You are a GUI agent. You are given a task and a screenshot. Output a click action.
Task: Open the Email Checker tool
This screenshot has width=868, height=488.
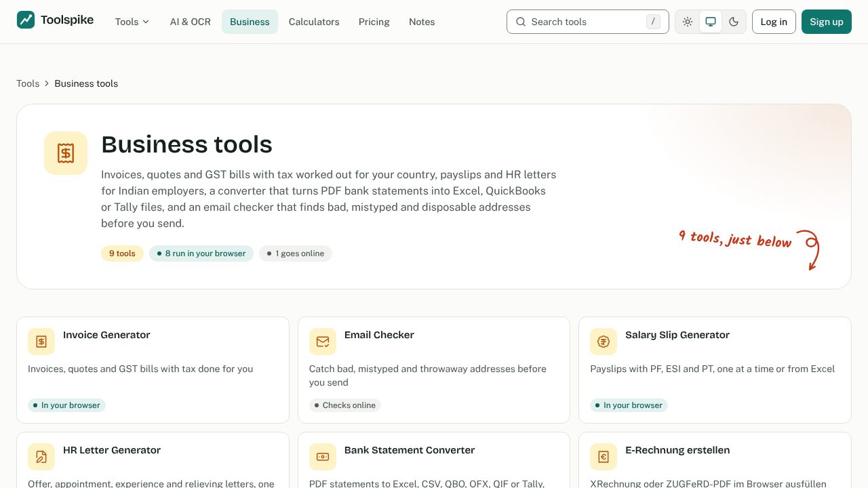click(434, 370)
